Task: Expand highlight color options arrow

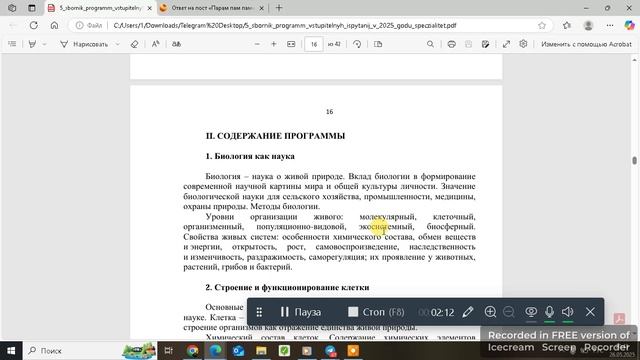Action: point(44,44)
